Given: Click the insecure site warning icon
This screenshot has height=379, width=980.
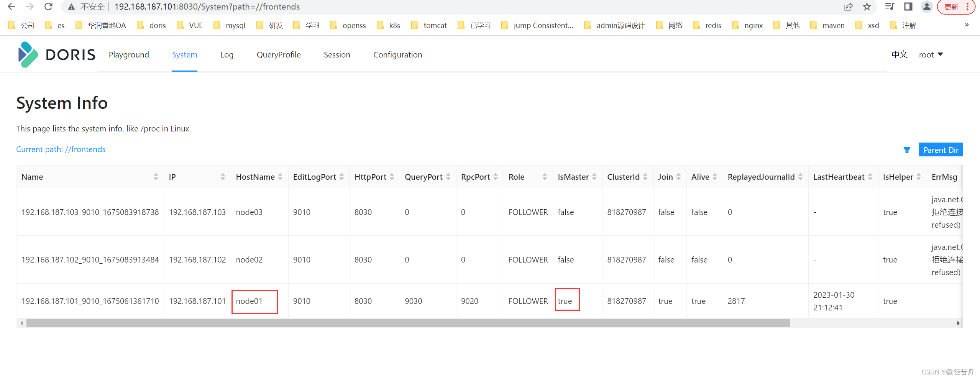Looking at the screenshot, I should click(71, 7).
